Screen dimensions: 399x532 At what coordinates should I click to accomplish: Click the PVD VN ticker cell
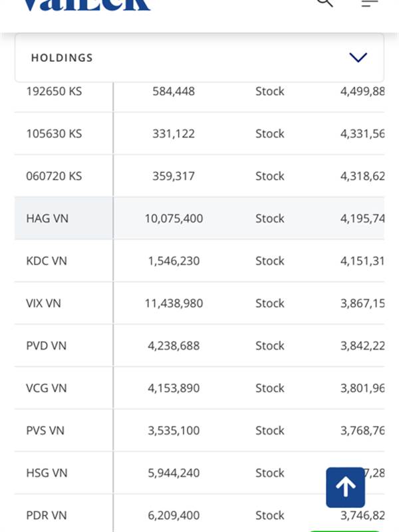pyautogui.click(x=46, y=346)
